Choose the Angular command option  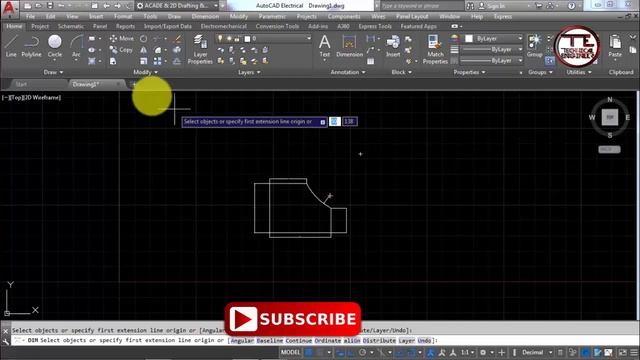pos(242,340)
